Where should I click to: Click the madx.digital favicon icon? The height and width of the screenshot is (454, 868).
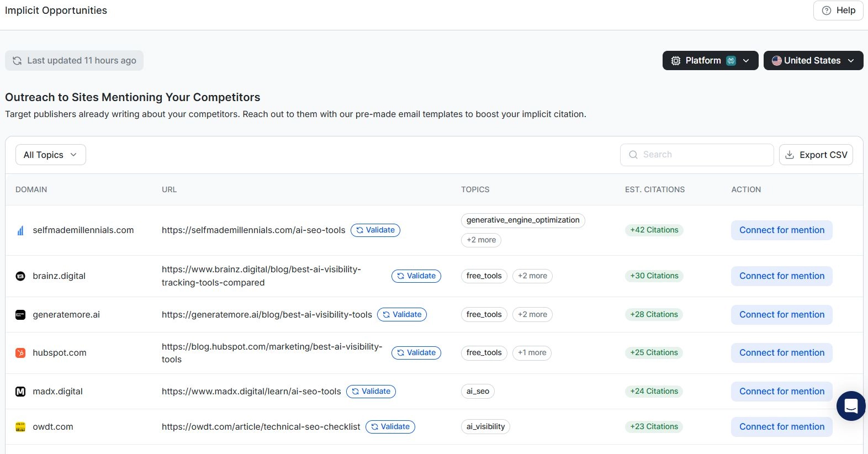tap(20, 392)
